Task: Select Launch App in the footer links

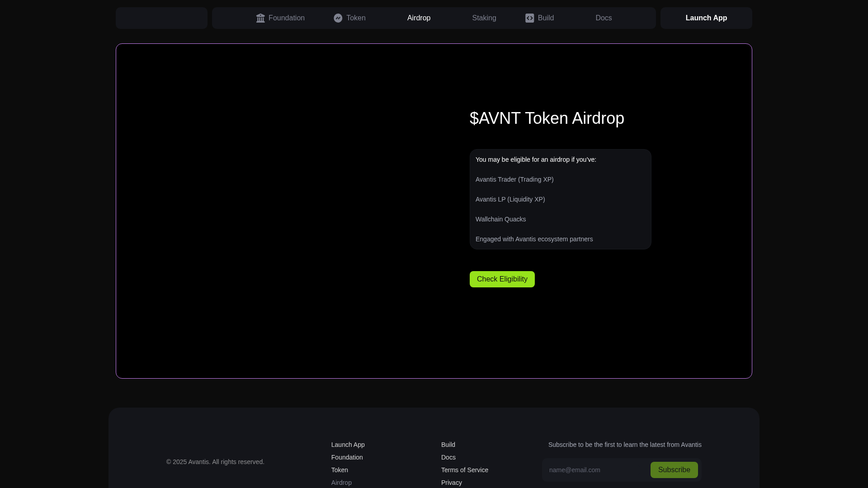Action: (x=348, y=445)
